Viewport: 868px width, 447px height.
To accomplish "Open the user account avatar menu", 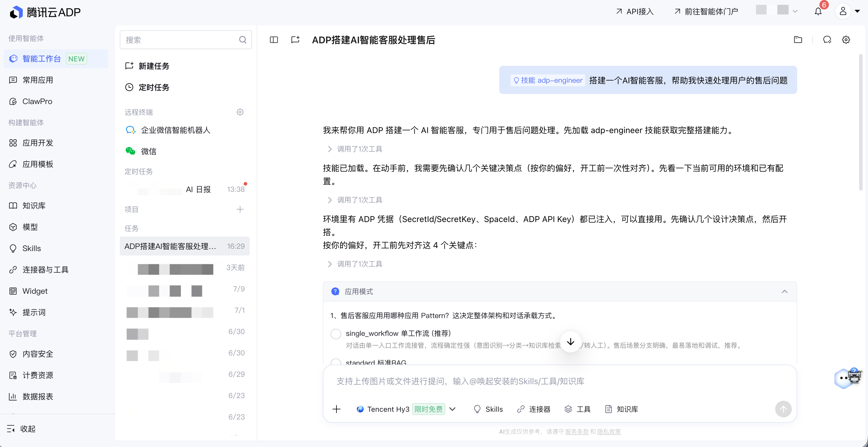I will click(843, 12).
